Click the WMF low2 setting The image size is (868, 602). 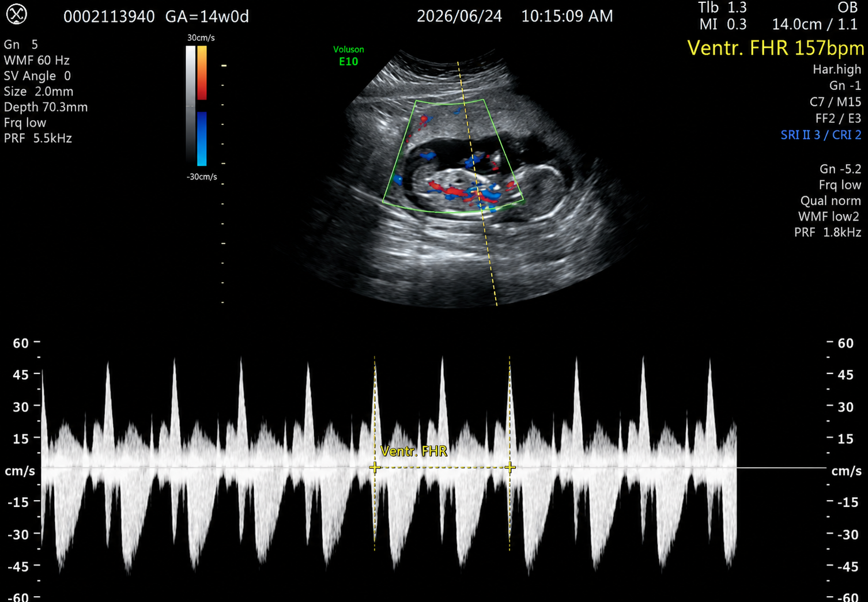828,217
